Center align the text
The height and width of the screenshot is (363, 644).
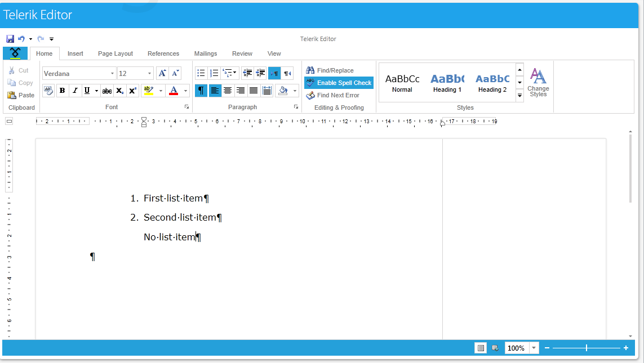(x=228, y=91)
